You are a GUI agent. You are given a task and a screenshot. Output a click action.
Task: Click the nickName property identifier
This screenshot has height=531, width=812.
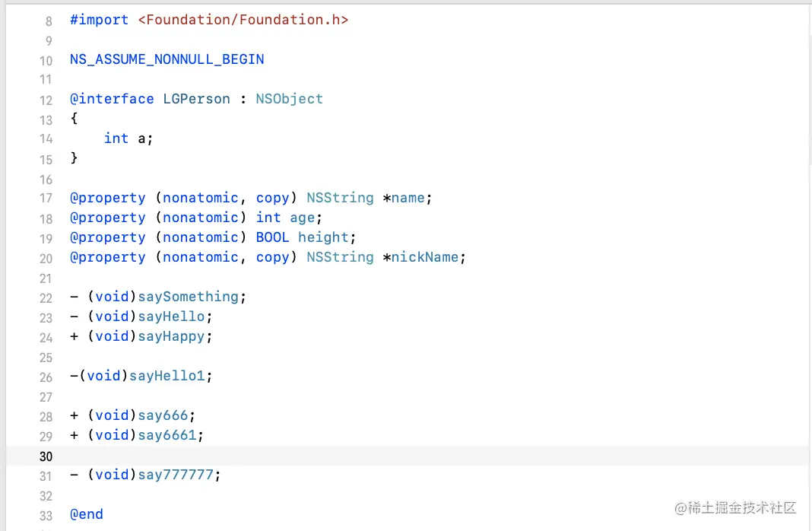424,256
